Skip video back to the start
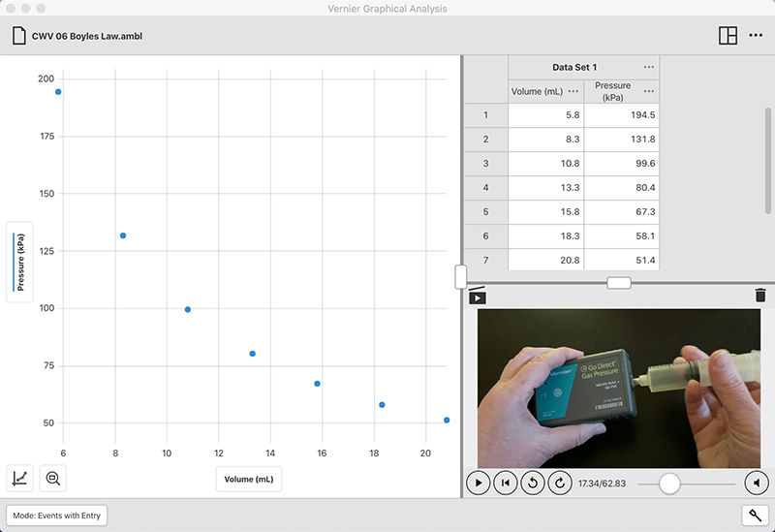 pos(505,482)
